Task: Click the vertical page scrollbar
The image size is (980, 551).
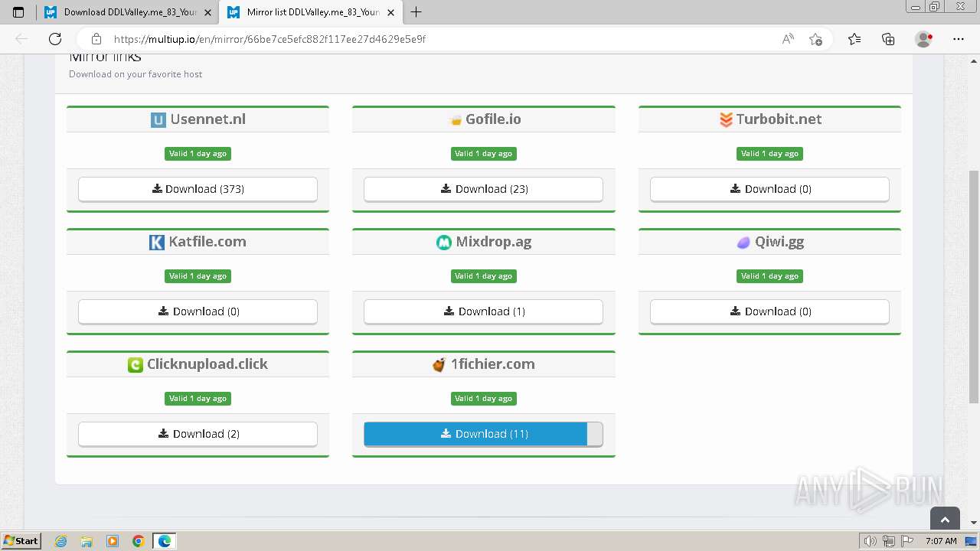Action: (974, 285)
